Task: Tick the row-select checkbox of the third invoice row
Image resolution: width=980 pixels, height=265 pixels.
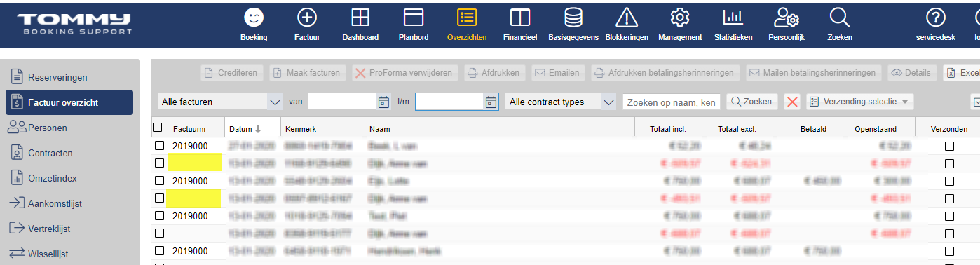Action: pos(159,180)
